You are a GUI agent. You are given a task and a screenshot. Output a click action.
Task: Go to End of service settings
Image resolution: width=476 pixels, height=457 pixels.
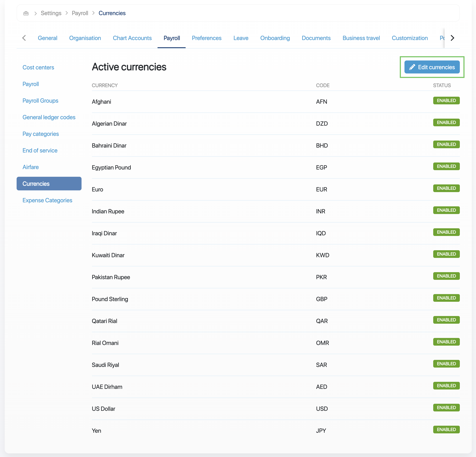(x=40, y=150)
